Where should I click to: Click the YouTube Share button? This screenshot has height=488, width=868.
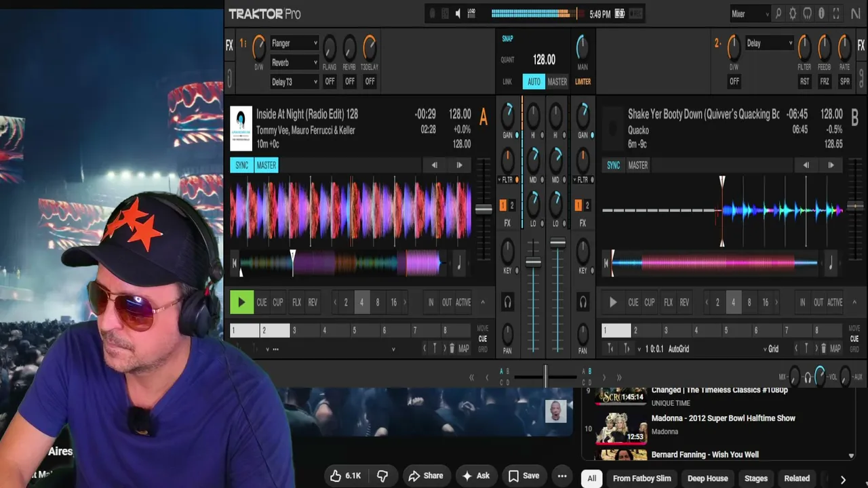426,476
